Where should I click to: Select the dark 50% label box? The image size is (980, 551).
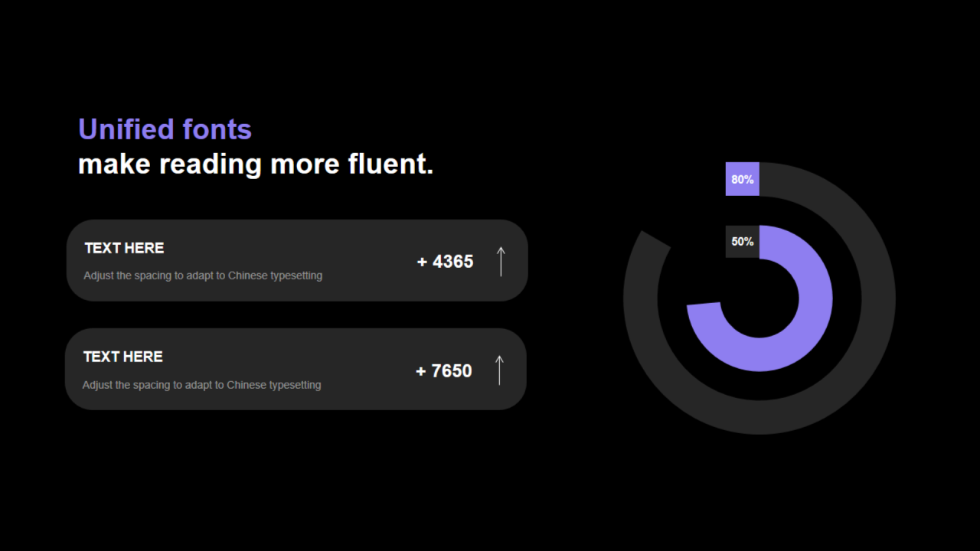point(743,241)
